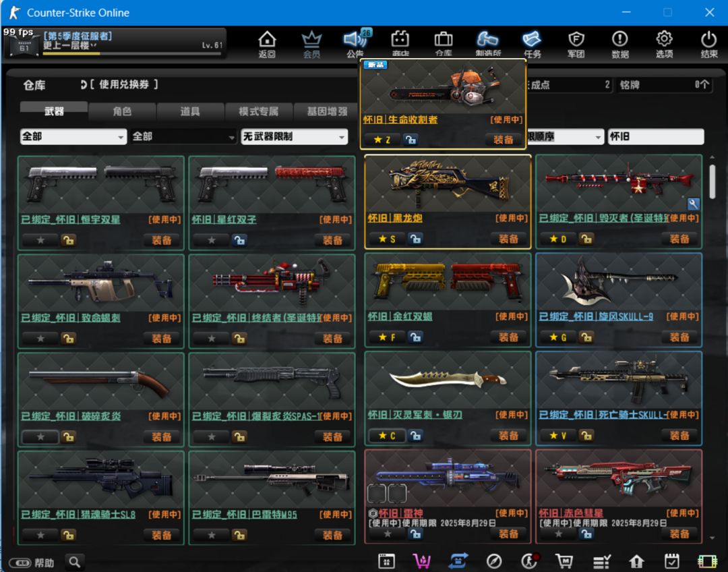The width and height of the screenshot is (728, 572).
Task: Switch to the 基因增强 tab
Action: click(x=327, y=111)
